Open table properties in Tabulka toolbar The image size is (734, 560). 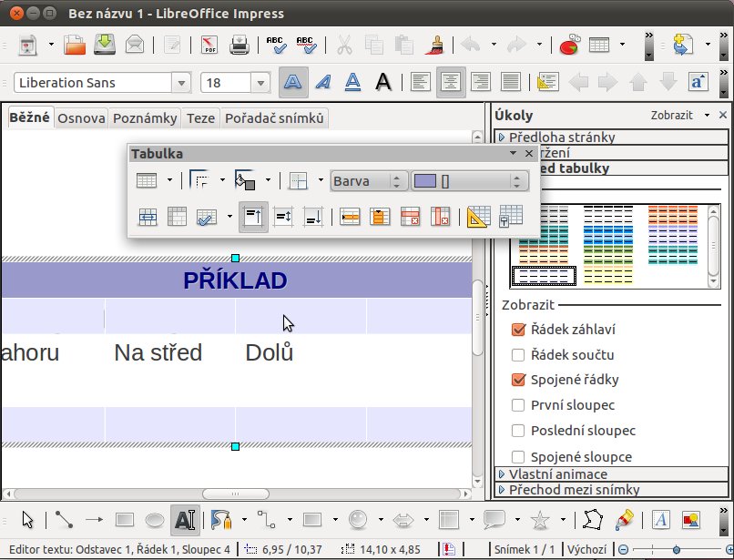(x=510, y=217)
